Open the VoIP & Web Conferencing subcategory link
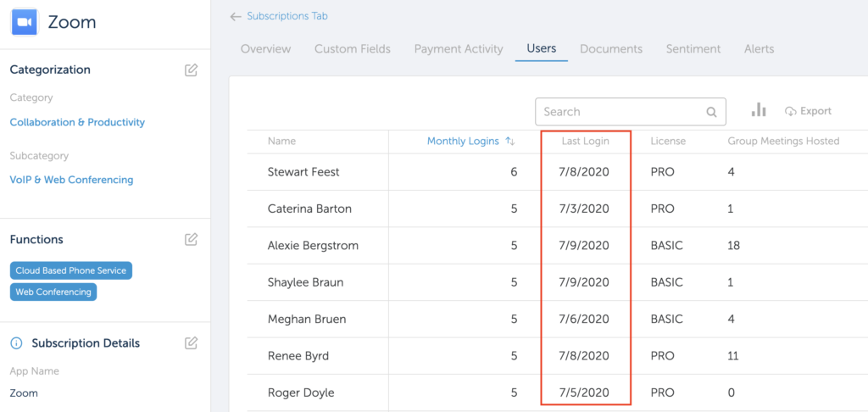This screenshot has width=868, height=412. coord(71,180)
